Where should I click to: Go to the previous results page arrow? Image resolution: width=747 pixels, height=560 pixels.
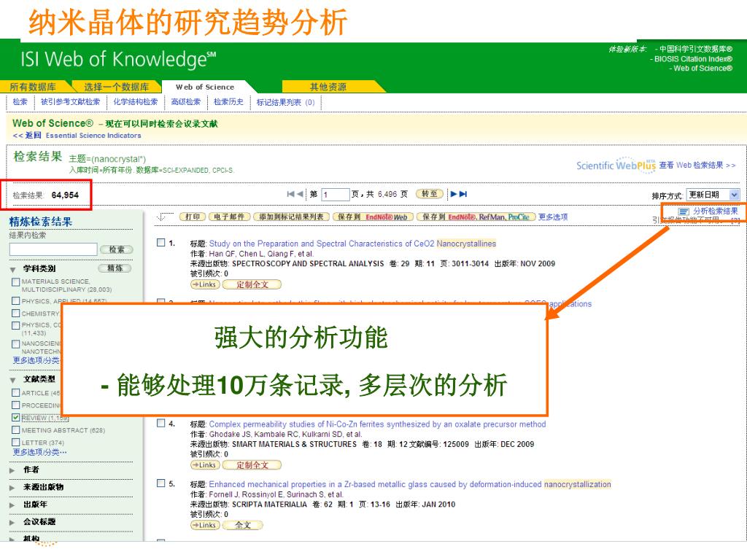(300, 194)
